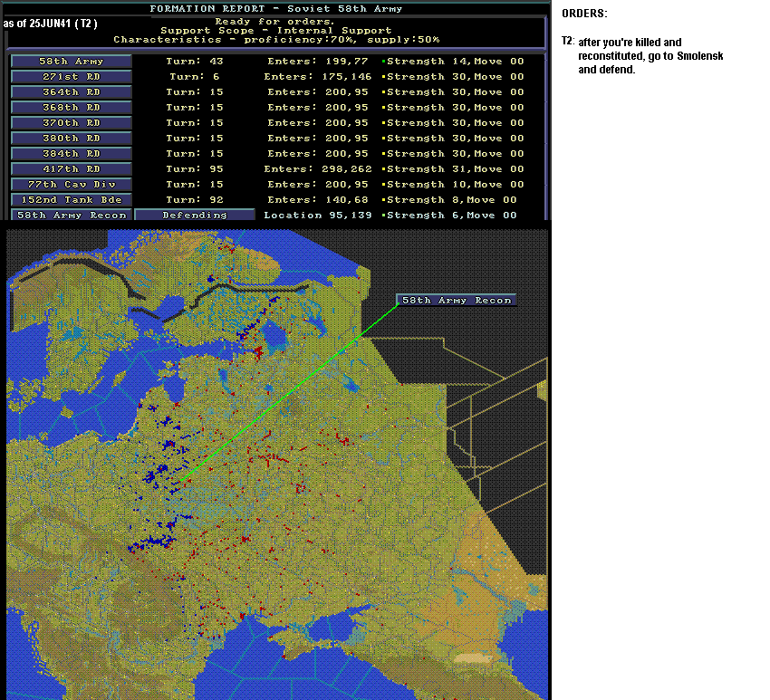Click 'Turn: 95' in 417th RD row
The image size is (770, 700).
click(x=195, y=168)
